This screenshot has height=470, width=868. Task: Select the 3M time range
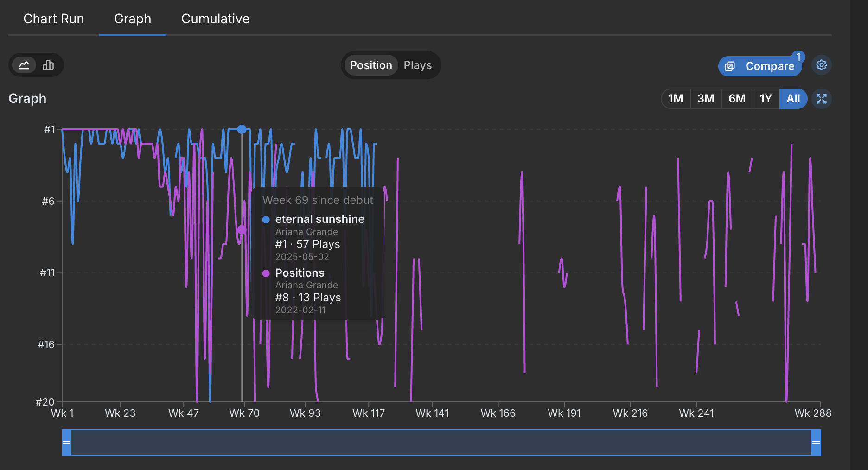click(x=706, y=99)
